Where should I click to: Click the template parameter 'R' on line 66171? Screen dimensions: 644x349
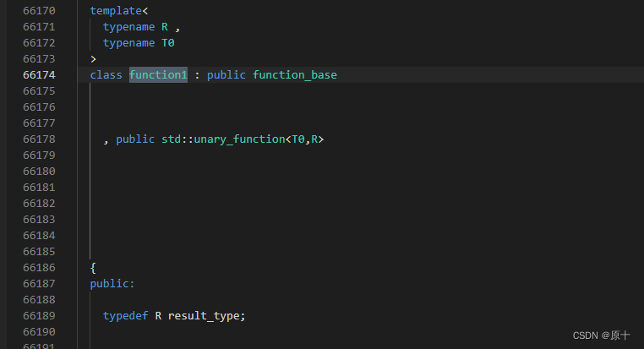(165, 27)
